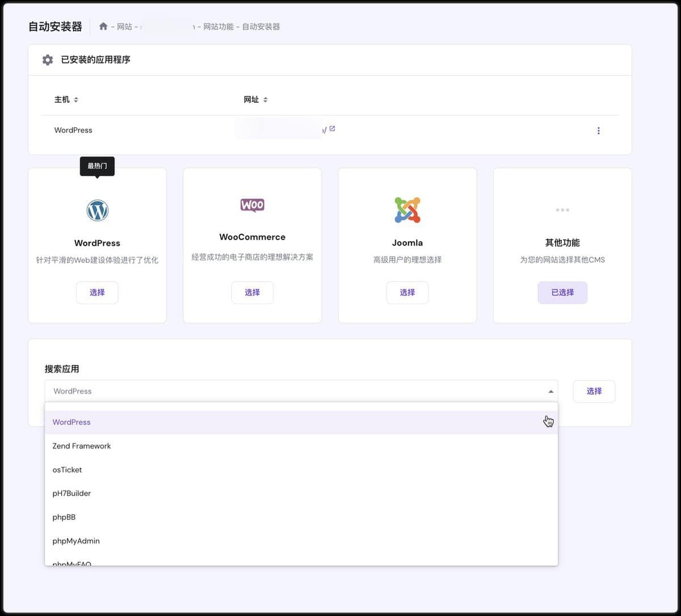Click the 已选择 button in 其他功能 card
This screenshot has height=616, width=681.
[562, 292]
